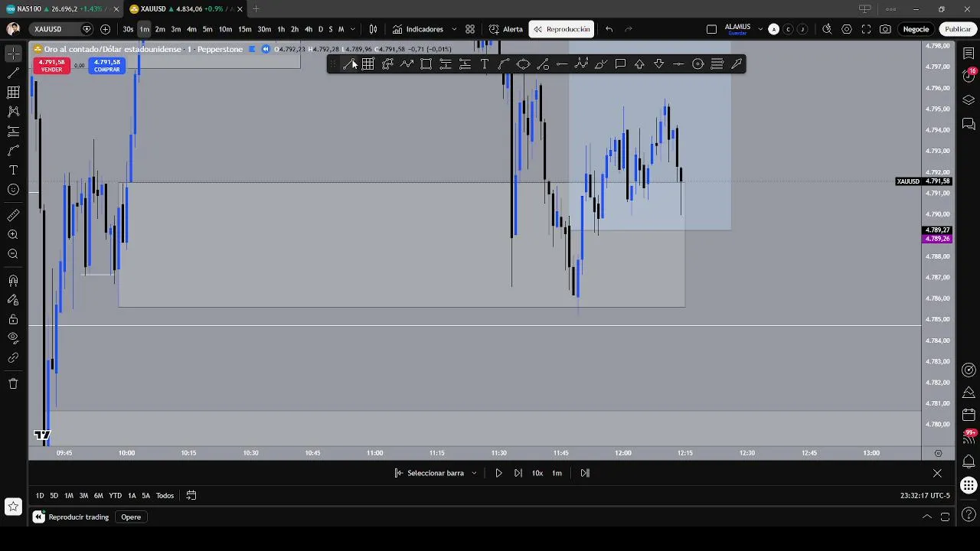Jump to real-time in replay

pos(585,473)
